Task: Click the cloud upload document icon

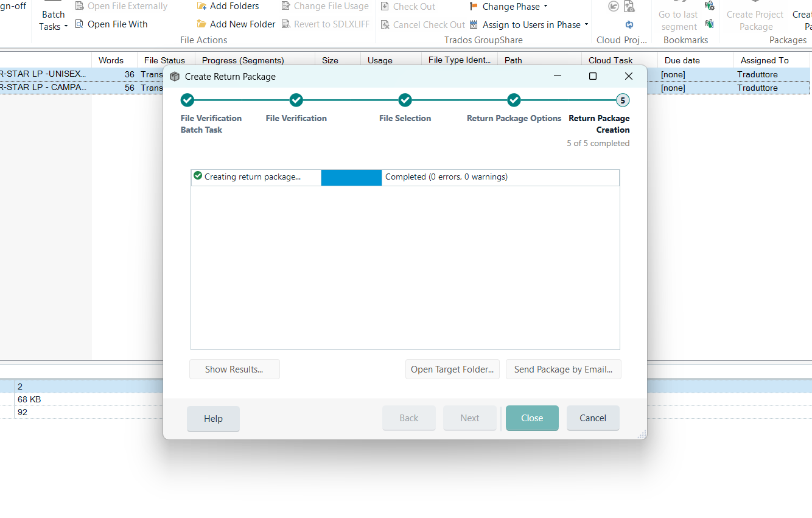Action: 630,7
